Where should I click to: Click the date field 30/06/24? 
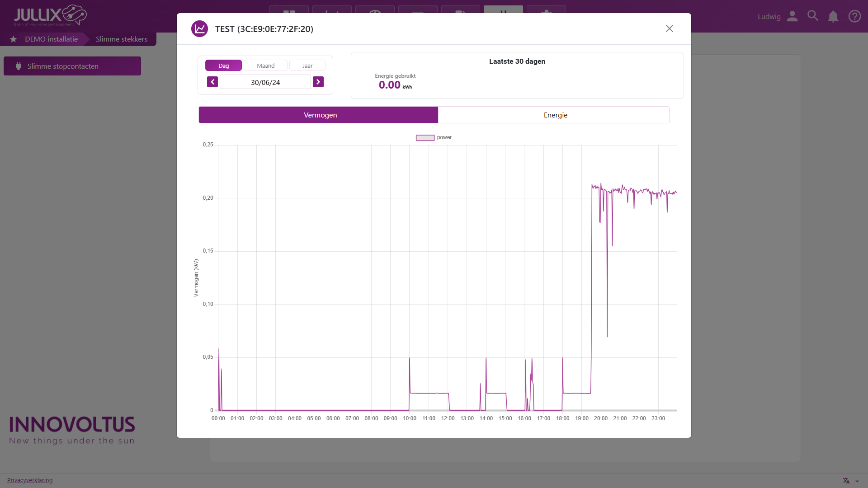pos(265,82)
